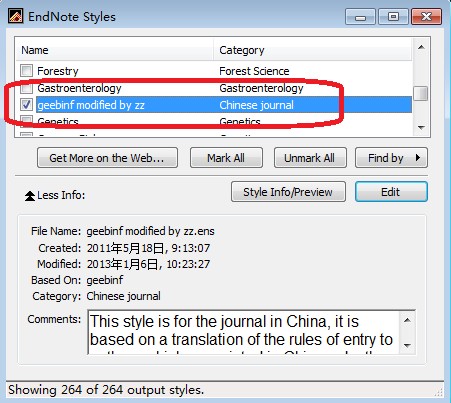Collapse details with the Less Info arrow
451x403 pixels.
(30, 196)
